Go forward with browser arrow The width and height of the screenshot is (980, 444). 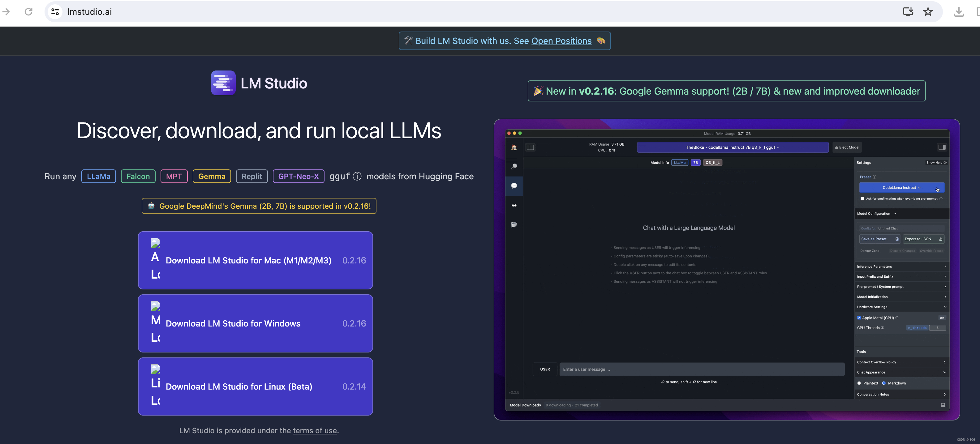6,12
